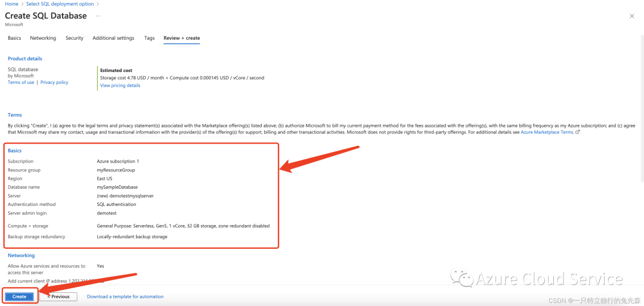Click the Create button
Screen dimensions: 644x306
point(19,296)
